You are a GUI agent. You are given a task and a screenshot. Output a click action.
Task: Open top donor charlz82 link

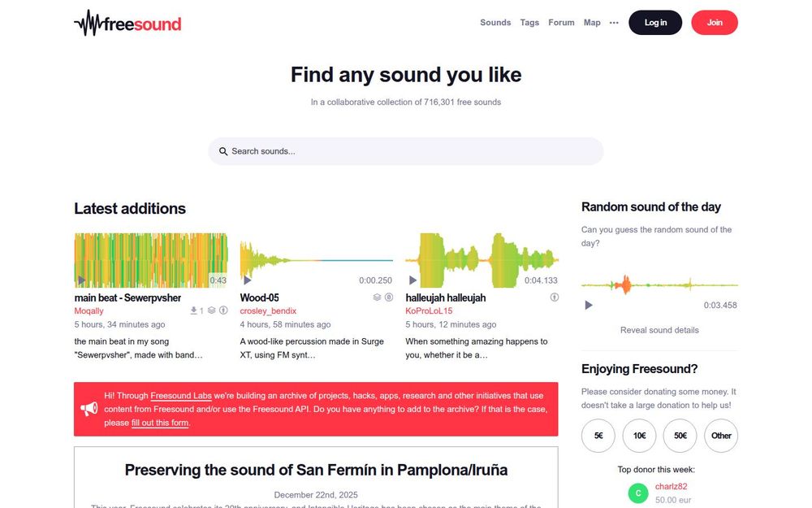pos(672,486)
